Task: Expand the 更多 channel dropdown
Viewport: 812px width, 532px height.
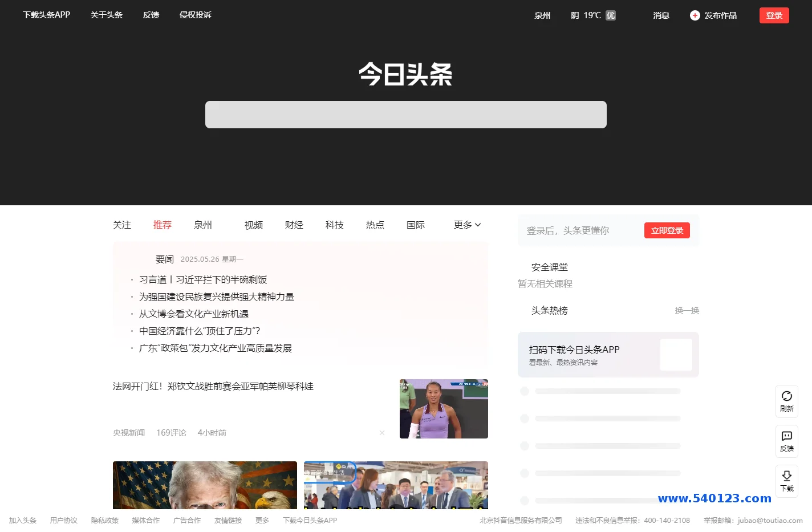Action: [x=468, y=225]
